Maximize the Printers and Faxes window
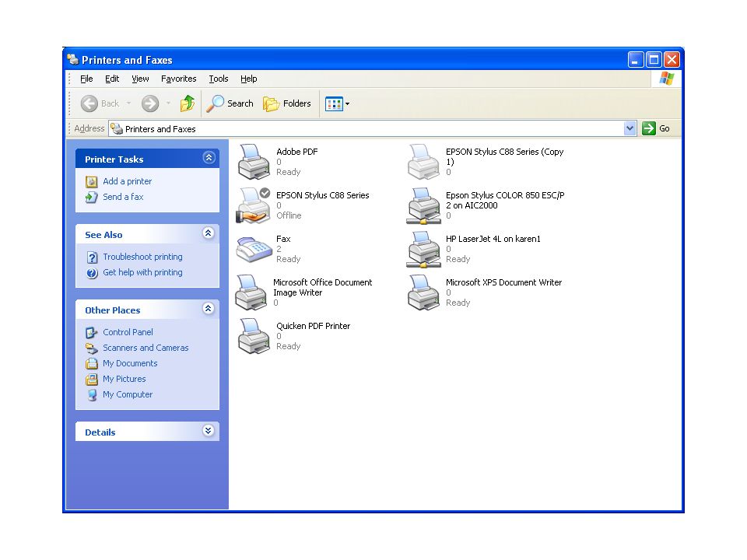 pyautogui.click(x=654, y=60)
